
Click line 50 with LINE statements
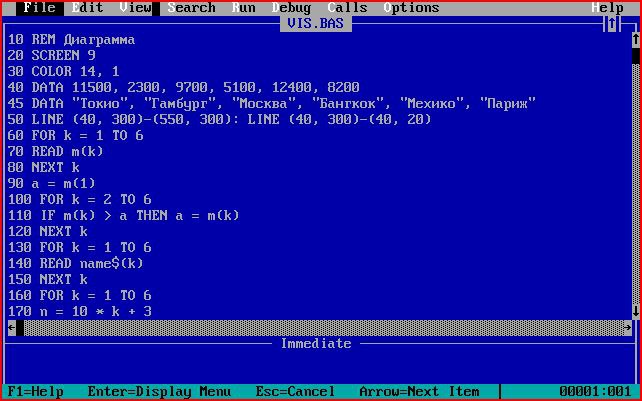click(219, 119)
